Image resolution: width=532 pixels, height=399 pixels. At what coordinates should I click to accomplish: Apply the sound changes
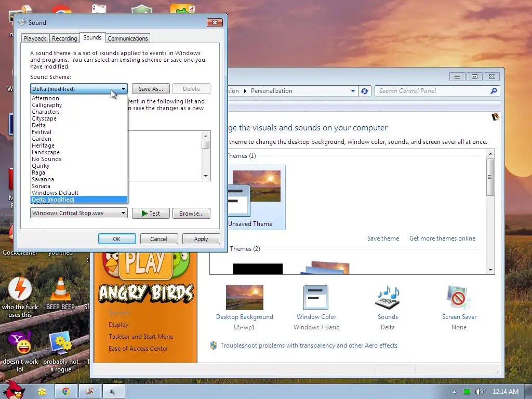201,239
